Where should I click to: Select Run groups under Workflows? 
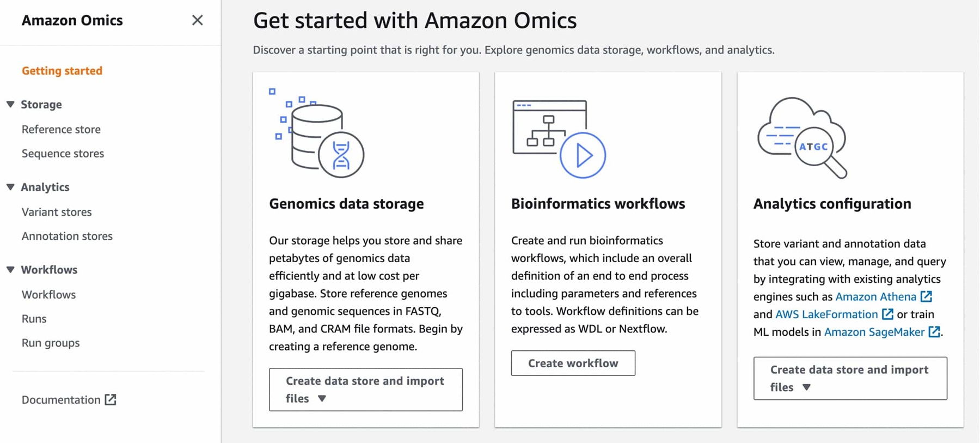click(51, 342)
